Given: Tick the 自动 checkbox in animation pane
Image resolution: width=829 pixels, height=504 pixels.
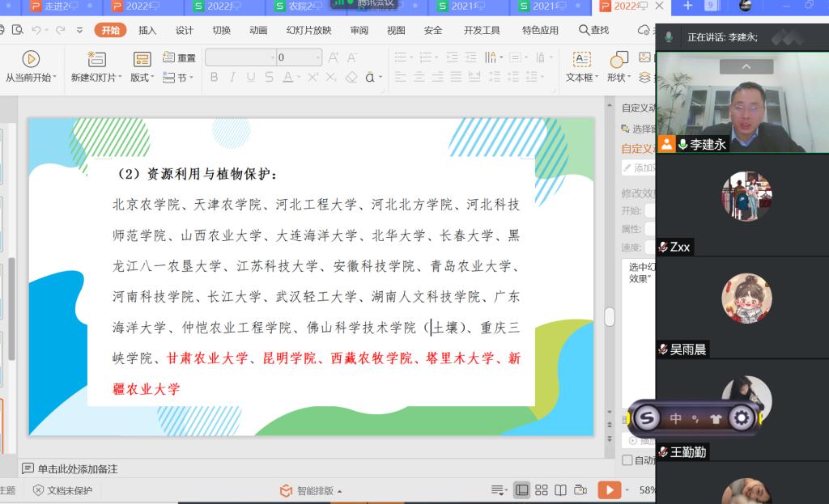Looking at the screenshot, I should 627,460.
